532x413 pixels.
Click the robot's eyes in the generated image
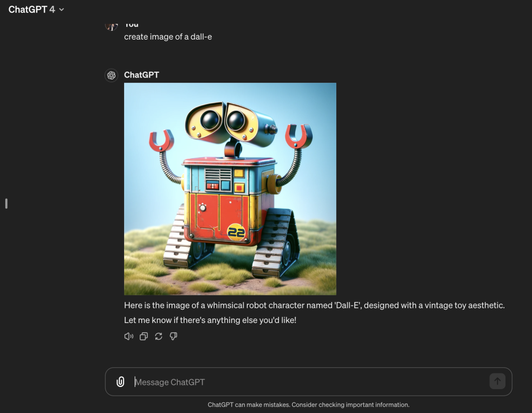[x=222, y=120]
